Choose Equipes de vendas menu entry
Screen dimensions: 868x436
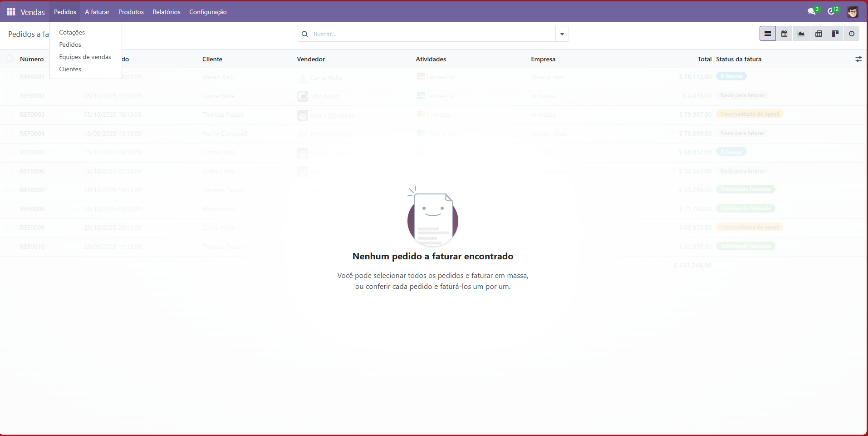point(85,57)
